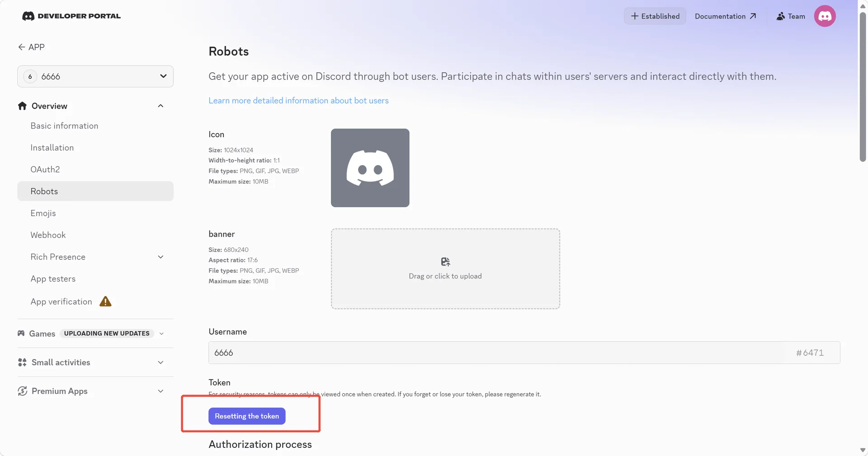Expand the Rich Presence submenu

(160, 257)
